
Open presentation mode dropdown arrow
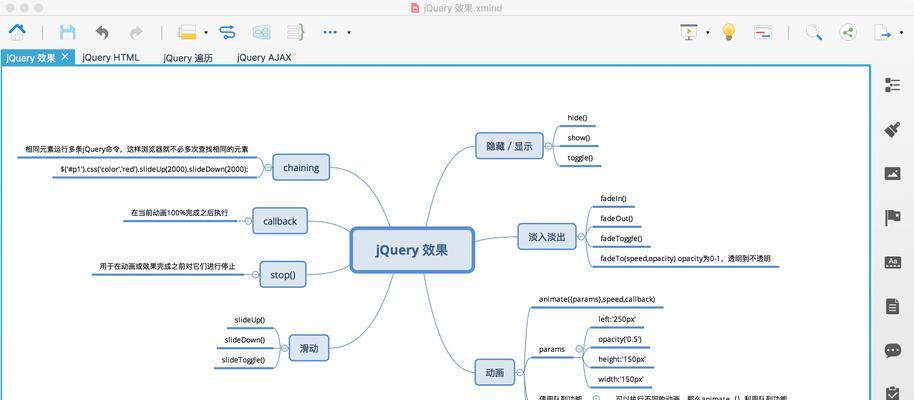(x=708, y=33)
